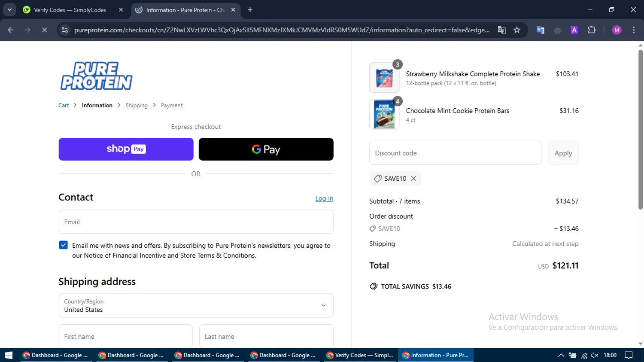The height and width of the screenshot is (362, 644).
Task: Click the gray extension icon in toolbar
Action: (557, 30)
